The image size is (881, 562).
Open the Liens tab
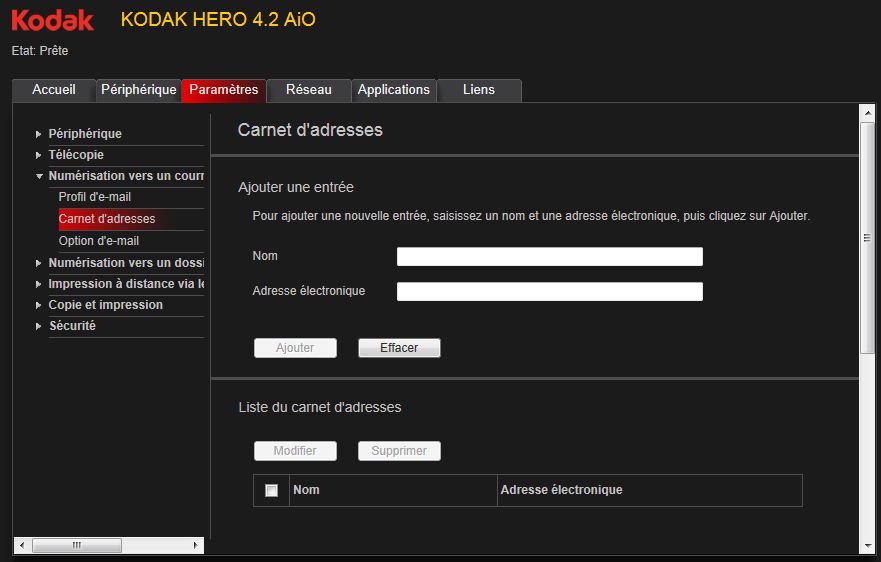[x=479, y=90]
